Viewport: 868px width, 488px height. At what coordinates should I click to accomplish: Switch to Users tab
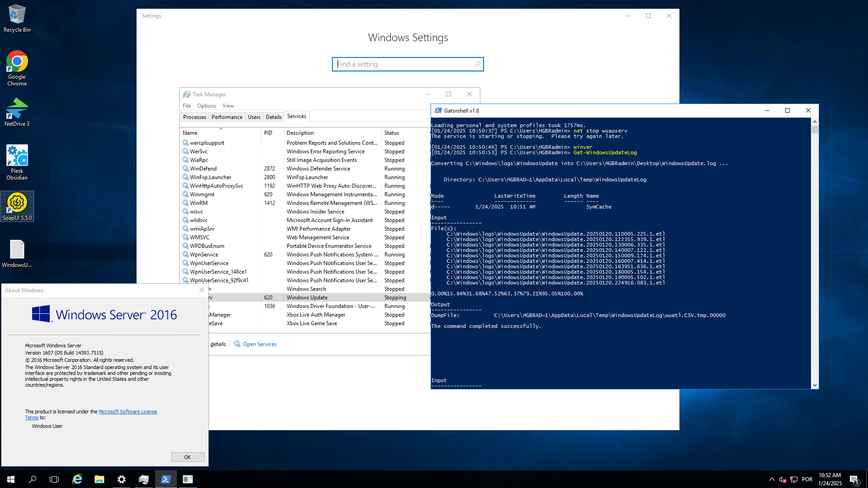254,117
